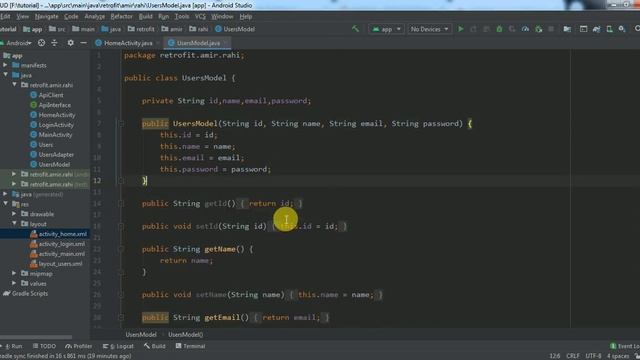Open the Build menu
640x360 pixels.
[146, 16]
